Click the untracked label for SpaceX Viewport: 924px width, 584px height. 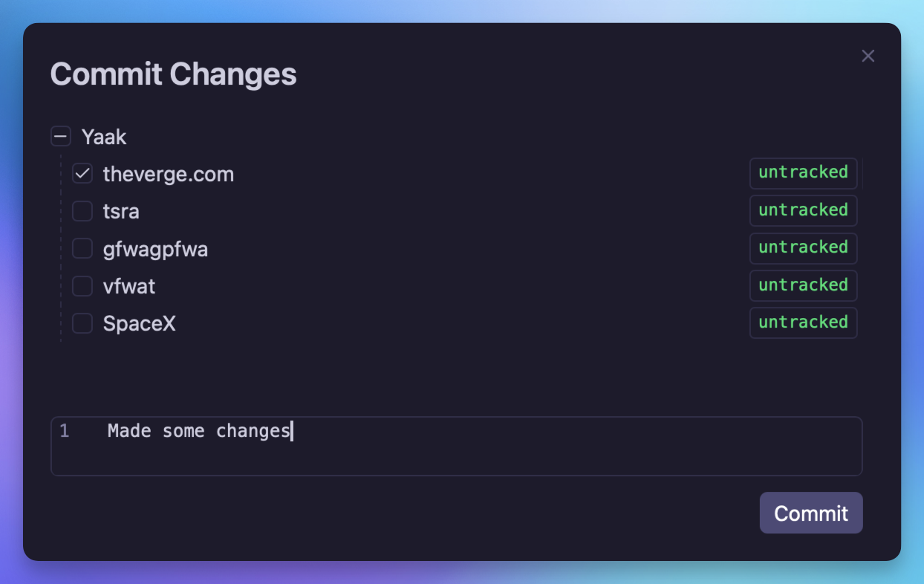pos(803,322)
